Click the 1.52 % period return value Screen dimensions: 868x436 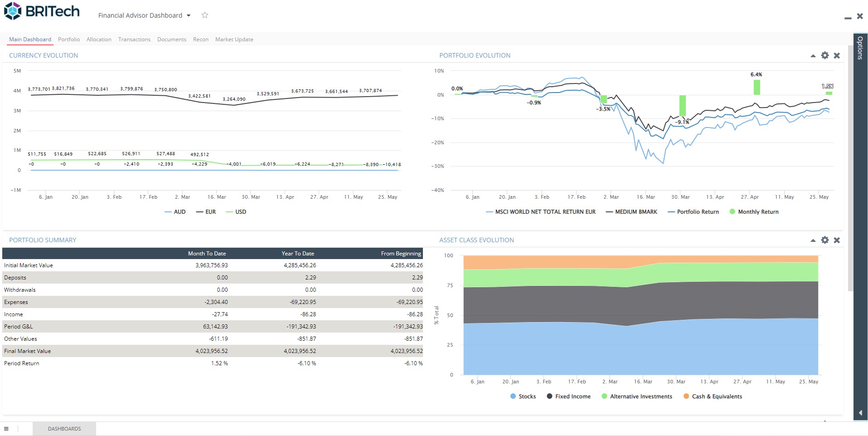coord(219,363)
